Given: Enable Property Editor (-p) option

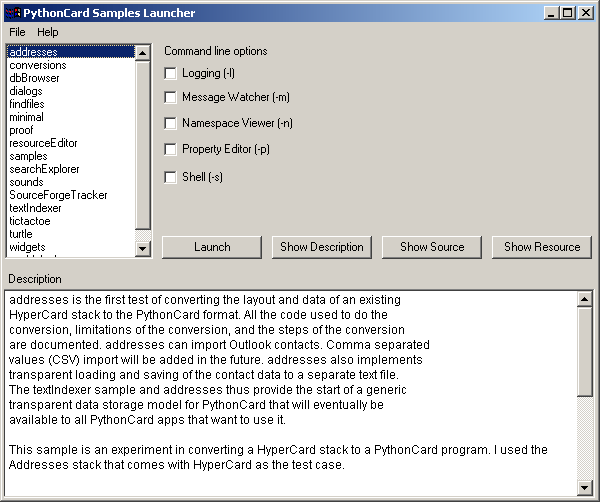Looking at the screenshot, I should tap(171, 150).
